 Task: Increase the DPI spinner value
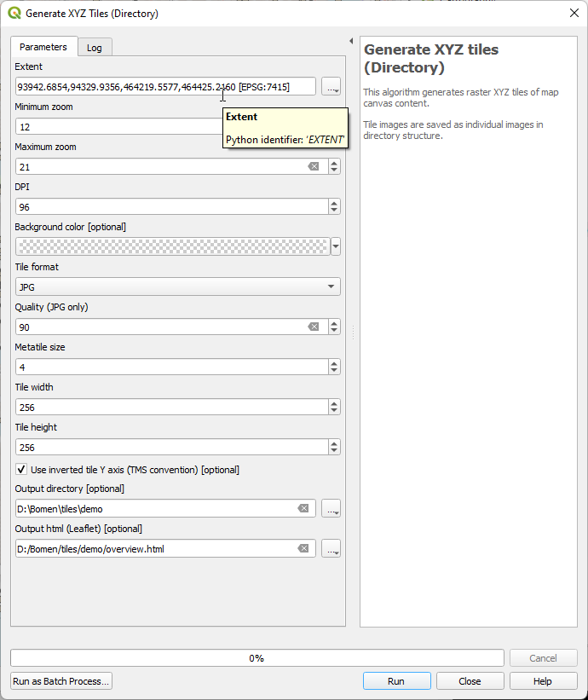point(334,203)
